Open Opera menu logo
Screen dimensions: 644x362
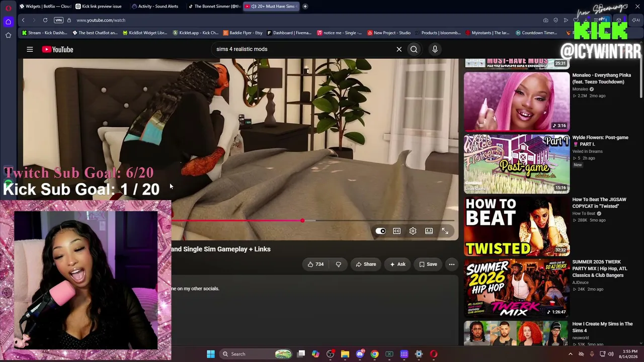click(8, 7)
